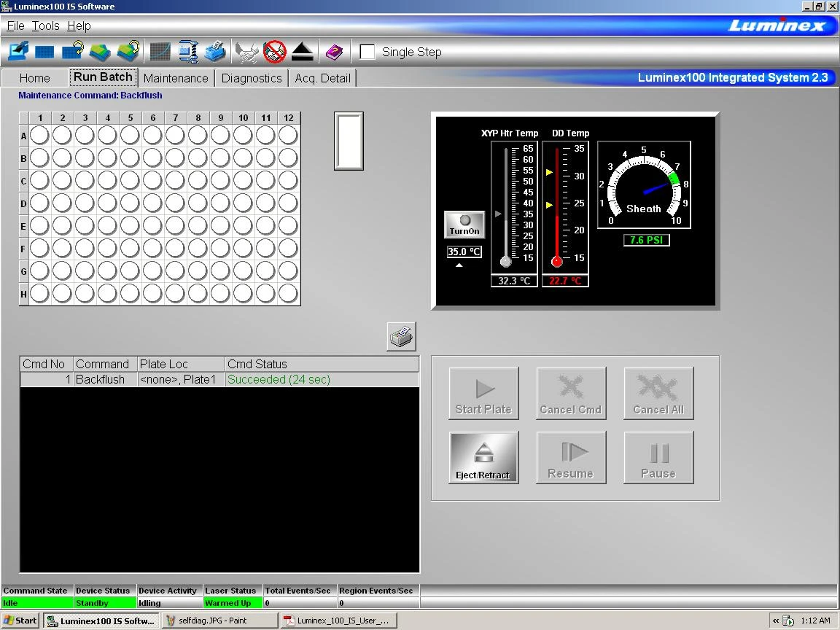Expand the system tray chevron arrow
The width and height of the screenshot is (840, 630).
coord(776,621)
